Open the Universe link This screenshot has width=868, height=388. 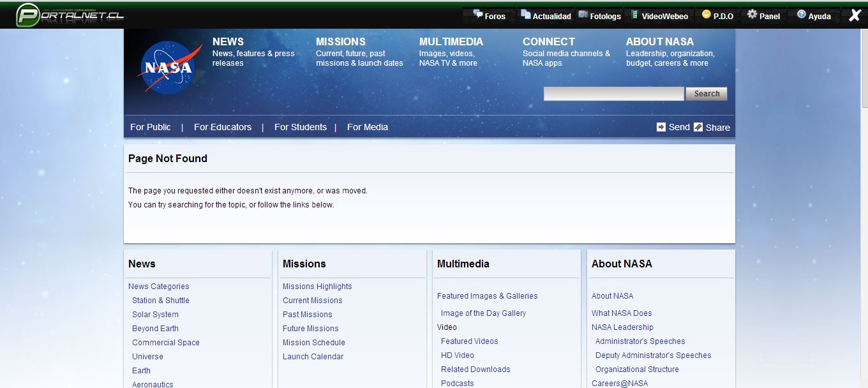147,357
